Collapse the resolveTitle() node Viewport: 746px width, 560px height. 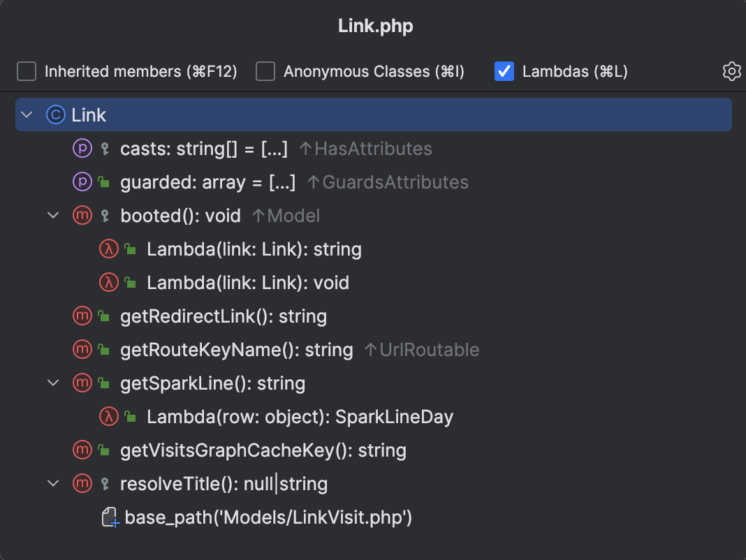52,483
